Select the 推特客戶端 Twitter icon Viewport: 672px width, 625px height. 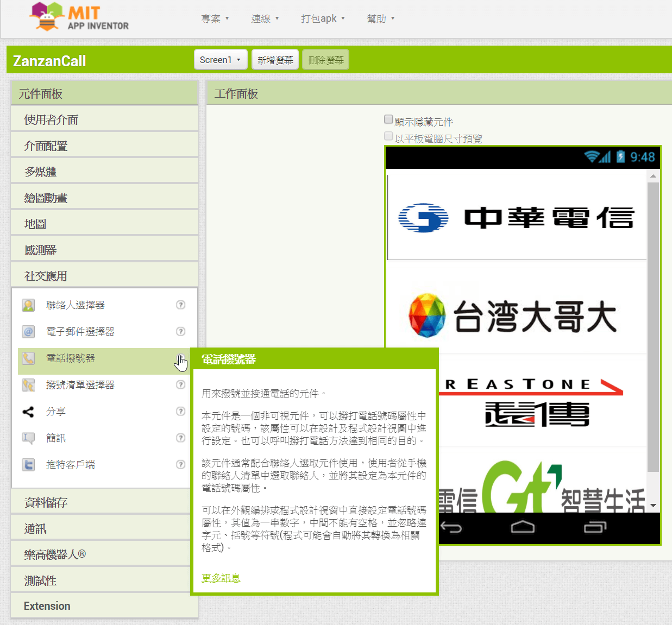[28, 465]
